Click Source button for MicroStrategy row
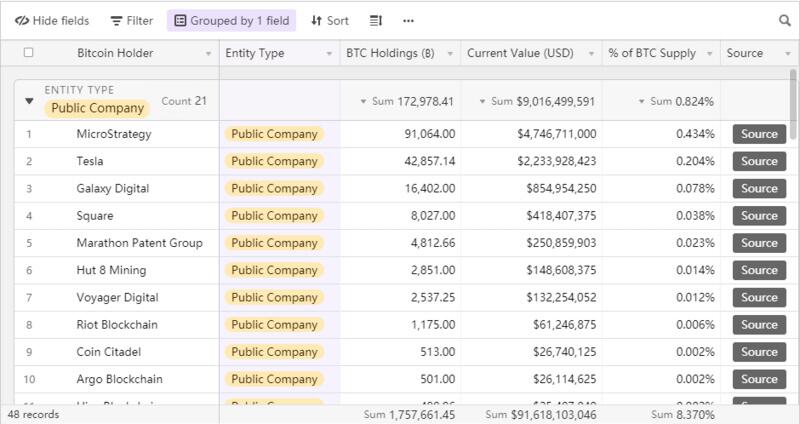This screenshot has height=424, width=800. [759, 134]
